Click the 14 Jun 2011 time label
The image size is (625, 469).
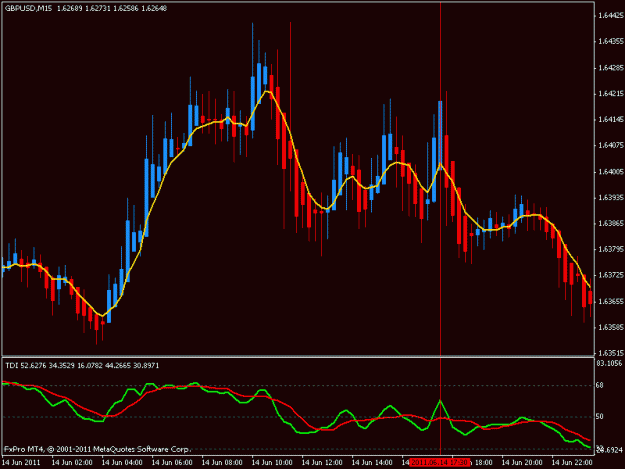(x=22, y=463)
